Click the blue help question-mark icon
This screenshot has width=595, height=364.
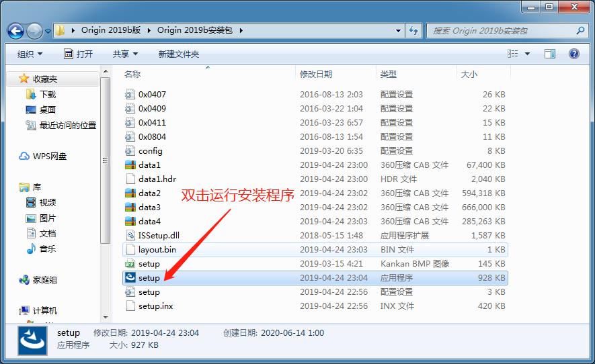click(x=573, y=54)
